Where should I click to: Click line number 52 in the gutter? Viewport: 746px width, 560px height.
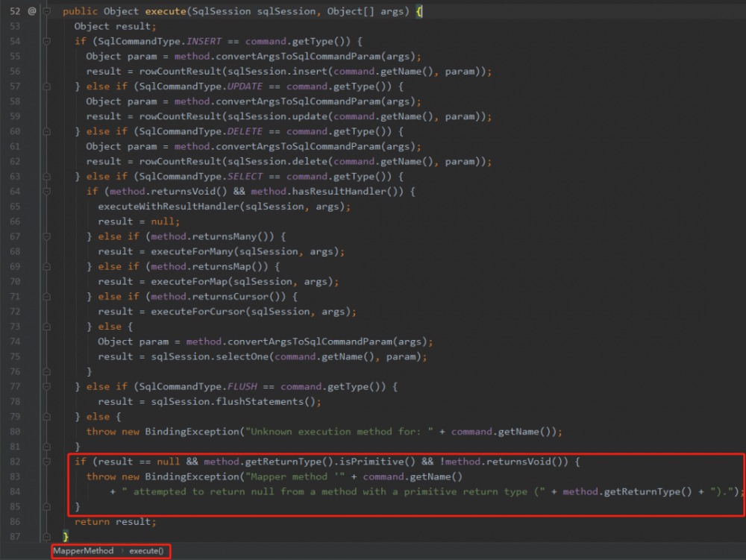pos(15,11)
